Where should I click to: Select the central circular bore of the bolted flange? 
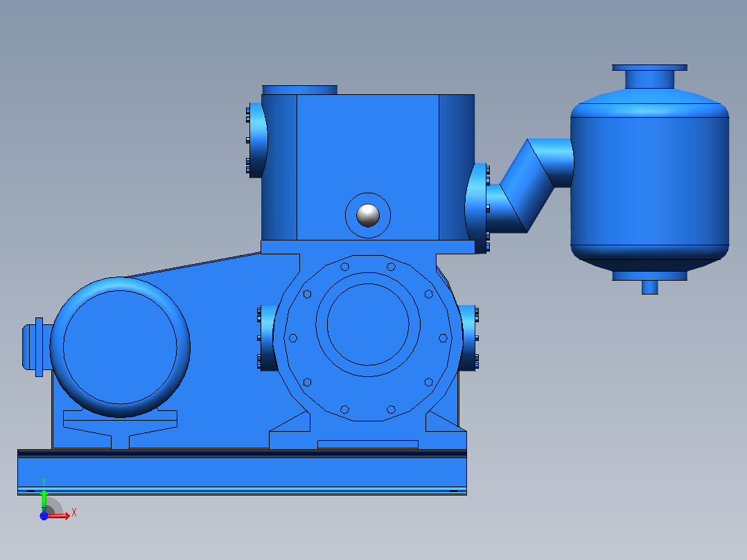pyautogui.click(x=368, y=324)
